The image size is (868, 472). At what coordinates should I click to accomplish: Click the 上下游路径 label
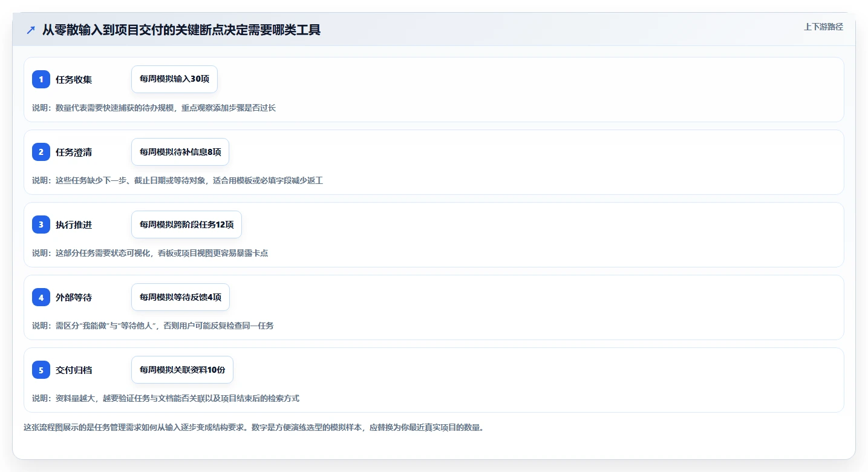pos(823,27)
